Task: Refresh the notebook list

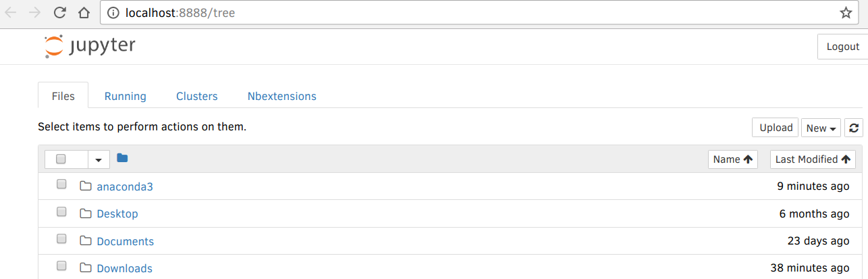Action: coord(854,128)
